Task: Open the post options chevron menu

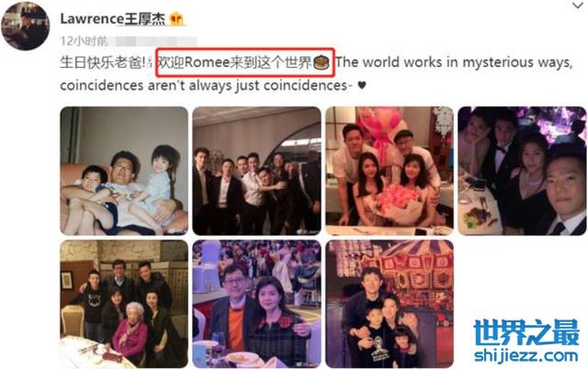Action: coord(577,6)
